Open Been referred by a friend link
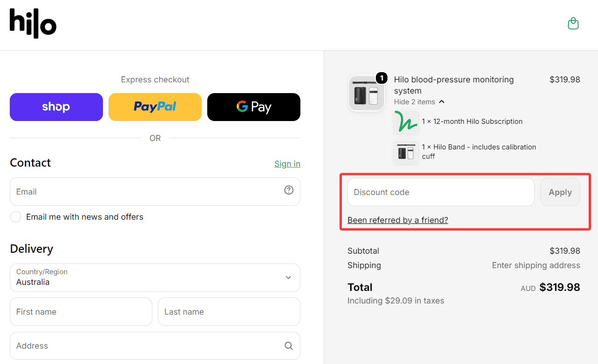 pos(398,220)
